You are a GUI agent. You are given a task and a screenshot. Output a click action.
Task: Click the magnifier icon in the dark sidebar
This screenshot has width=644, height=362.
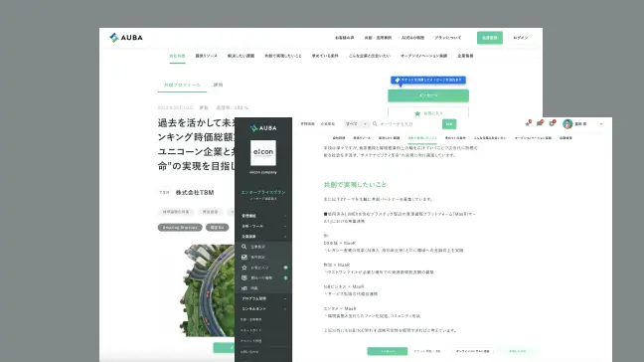(243, 247)
